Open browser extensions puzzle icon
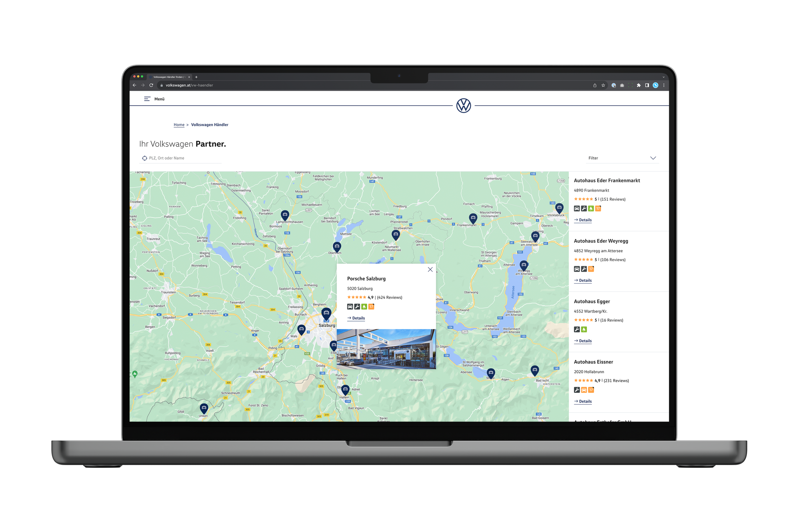 638,85
